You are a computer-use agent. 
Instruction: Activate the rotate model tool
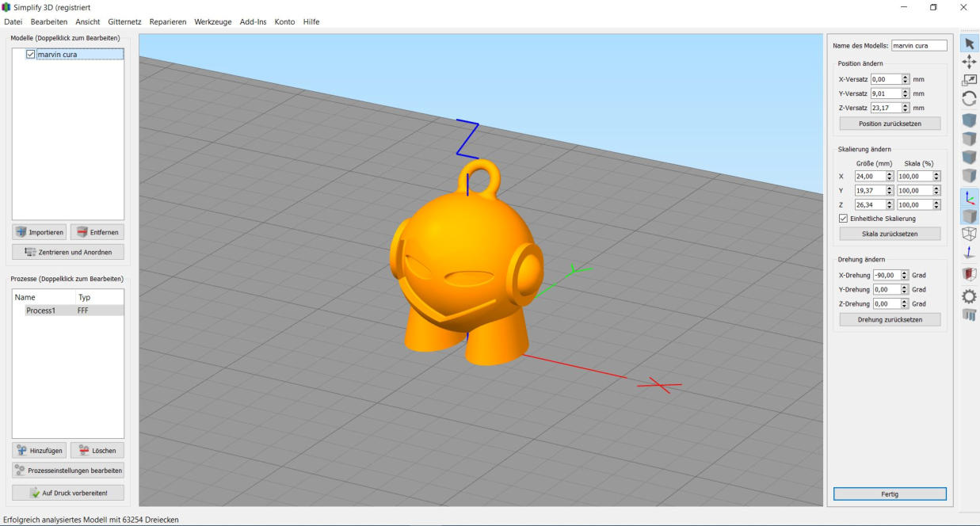(969, 98)
